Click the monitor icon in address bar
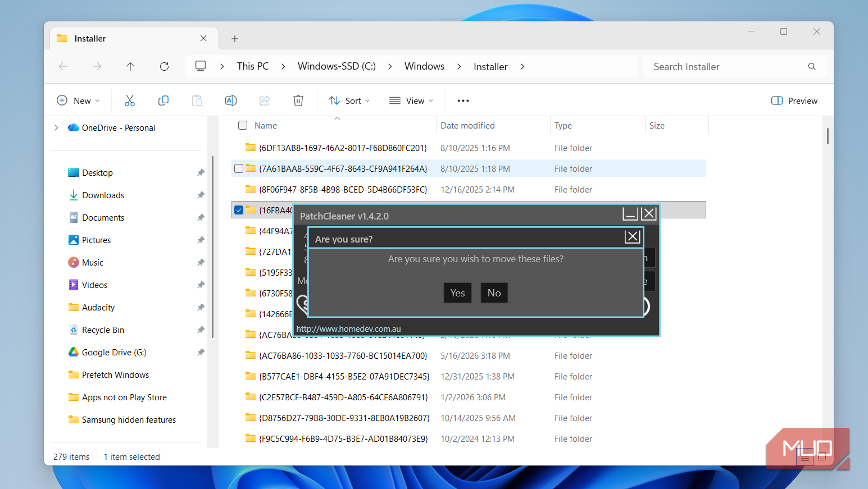The height and width of the screenshot is (489, 868). point(201,66)
